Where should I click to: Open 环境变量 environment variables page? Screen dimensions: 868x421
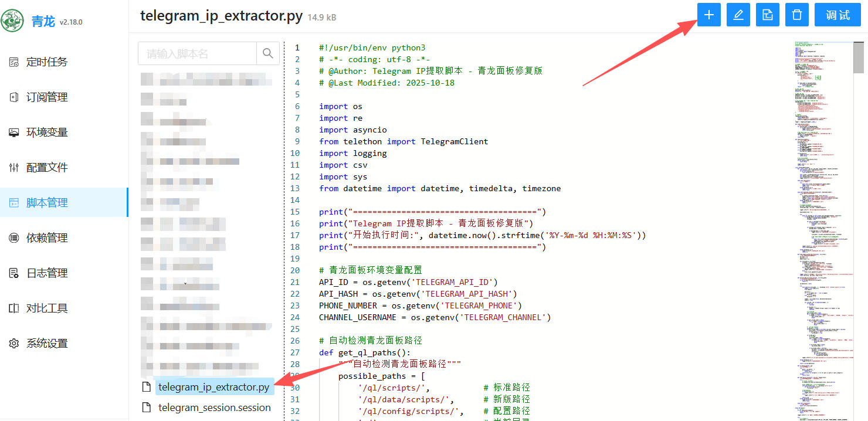click(46, 133)
